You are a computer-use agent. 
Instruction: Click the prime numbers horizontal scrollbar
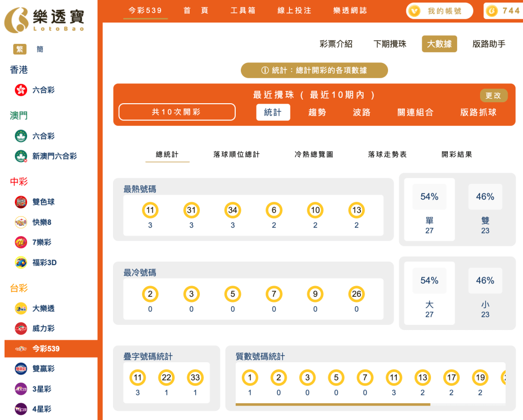[333, 405]
